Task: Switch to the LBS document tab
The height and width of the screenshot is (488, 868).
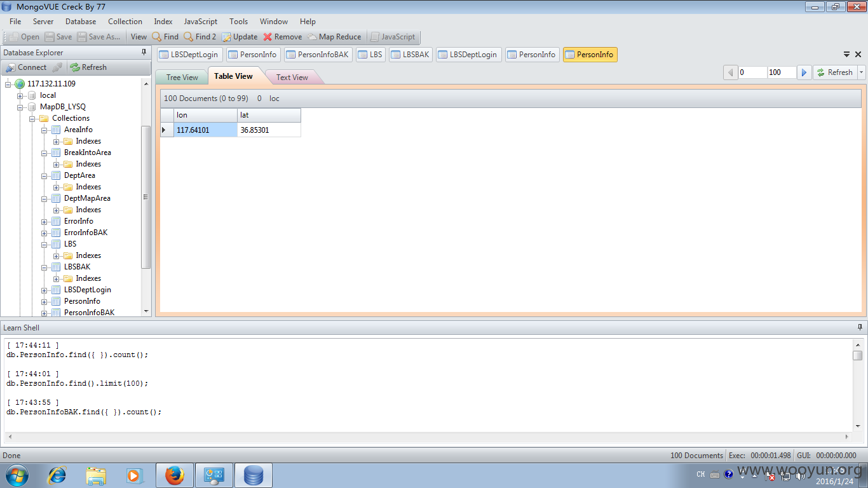Action: [x=370, y=55]
